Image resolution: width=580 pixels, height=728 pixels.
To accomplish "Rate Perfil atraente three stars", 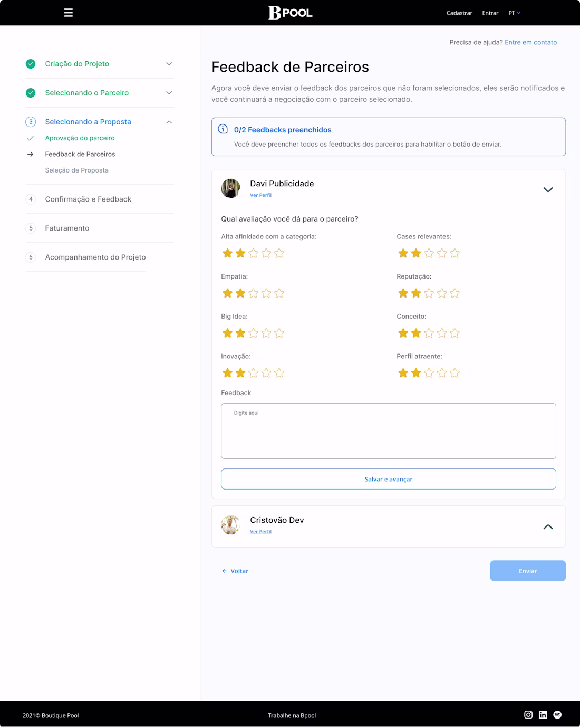I will coord(429,373).
